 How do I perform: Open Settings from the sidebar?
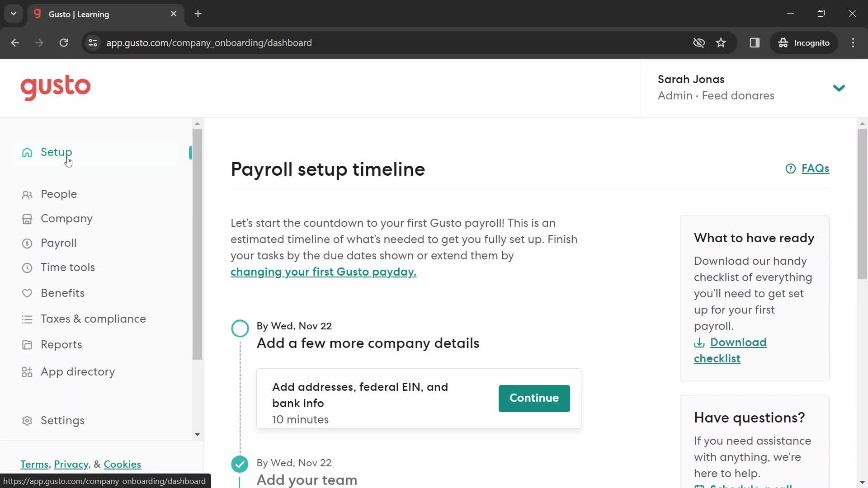pos(62,420)
